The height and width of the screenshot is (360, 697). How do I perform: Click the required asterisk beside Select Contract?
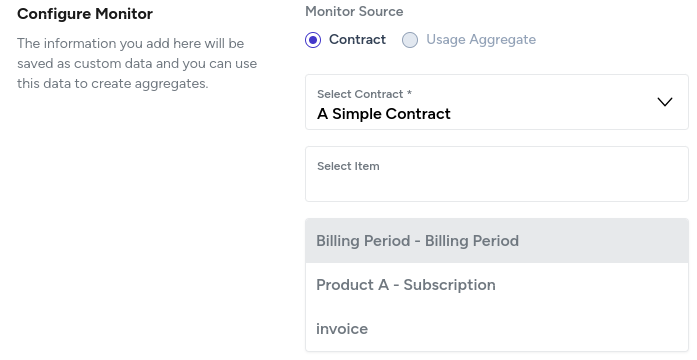(x=409, y=93)
